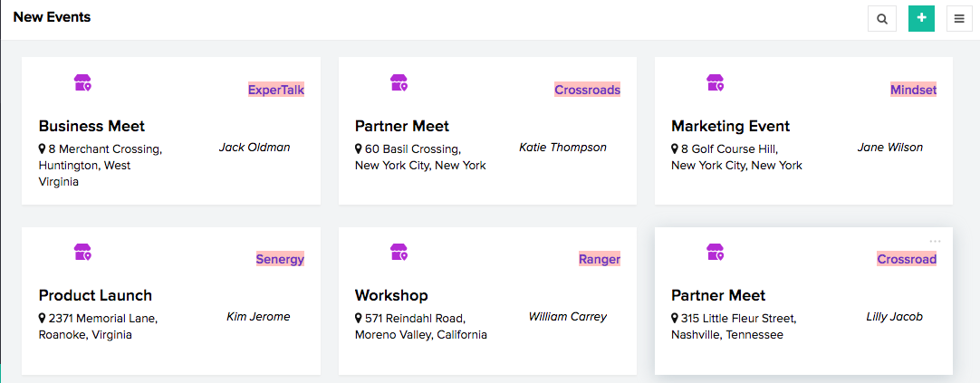Click the name William Carrey
The width and height of the screenshot is (980, 383).
pos(568,316)
